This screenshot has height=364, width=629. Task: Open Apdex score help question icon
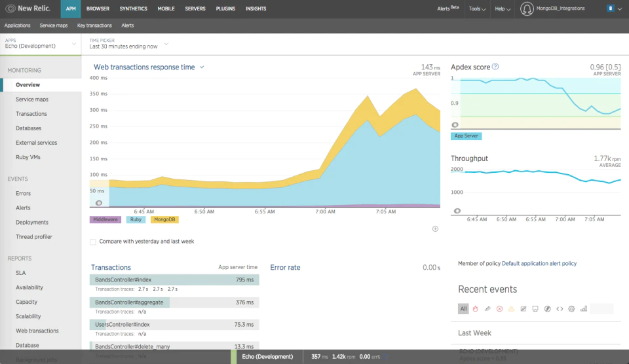[495, 67]
